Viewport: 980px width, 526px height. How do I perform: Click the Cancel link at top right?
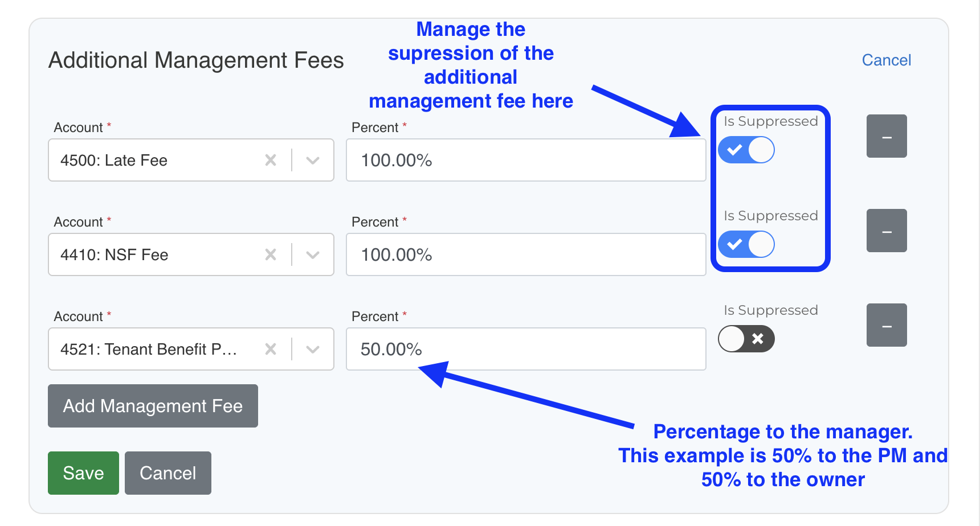886,60
